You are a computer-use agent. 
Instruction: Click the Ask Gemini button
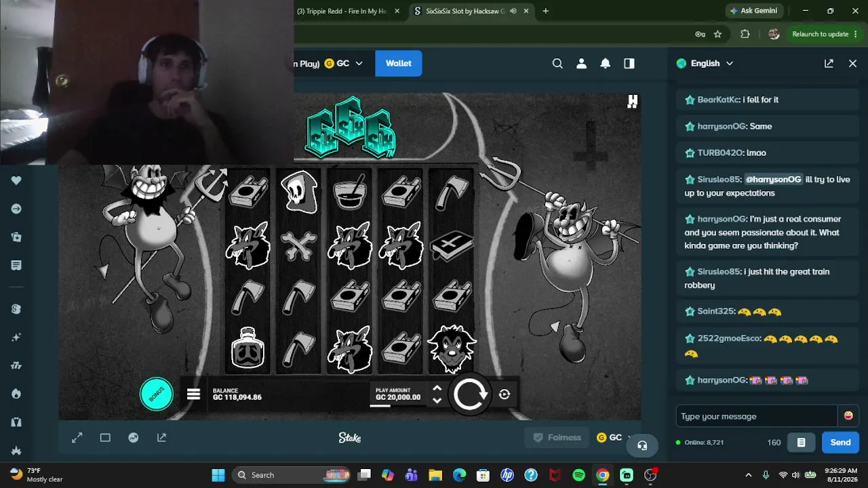[x=753, y=11]
